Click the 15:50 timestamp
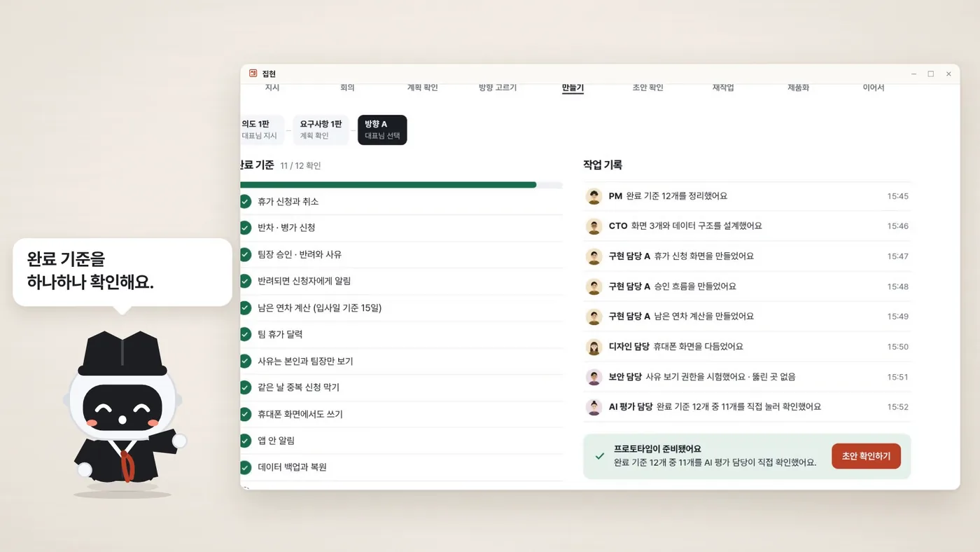Image resolution: width=980 pixels, height=552 pixels. [x=897, y=347]
